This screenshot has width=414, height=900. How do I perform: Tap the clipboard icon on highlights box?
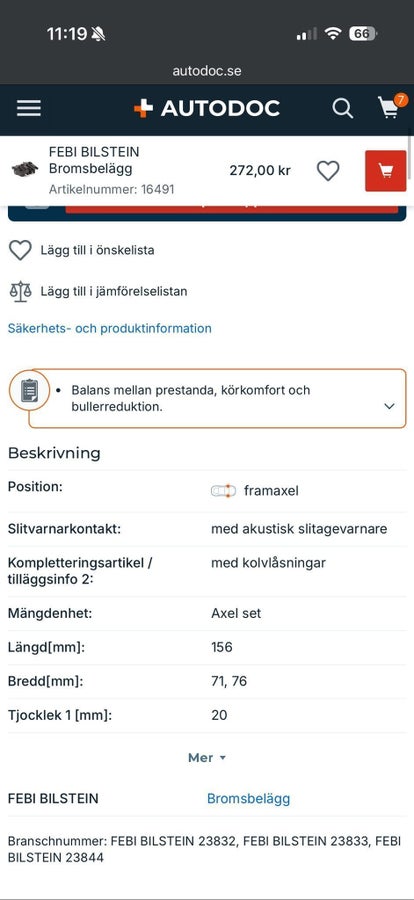pos(29,390)
